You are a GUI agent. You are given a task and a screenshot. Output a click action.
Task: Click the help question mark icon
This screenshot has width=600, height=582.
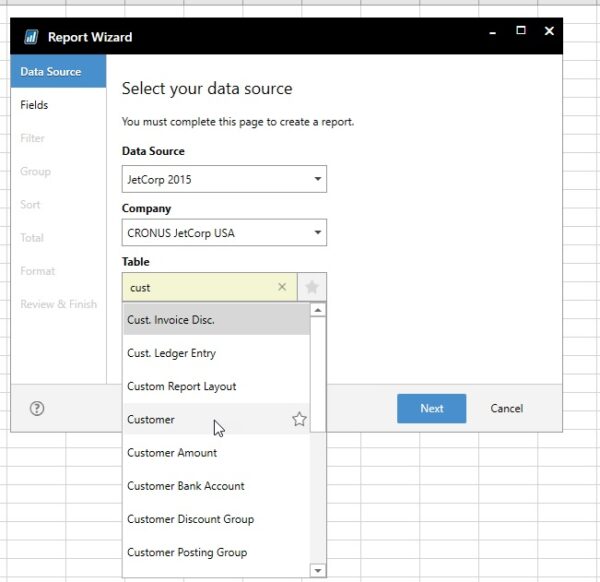click(37, 408)
